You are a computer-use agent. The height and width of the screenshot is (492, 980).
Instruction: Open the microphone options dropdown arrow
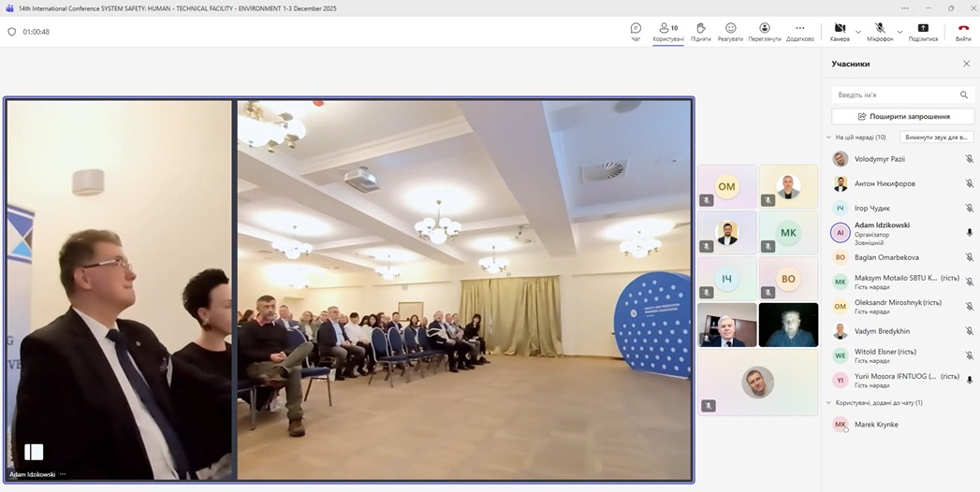[900, 32]
